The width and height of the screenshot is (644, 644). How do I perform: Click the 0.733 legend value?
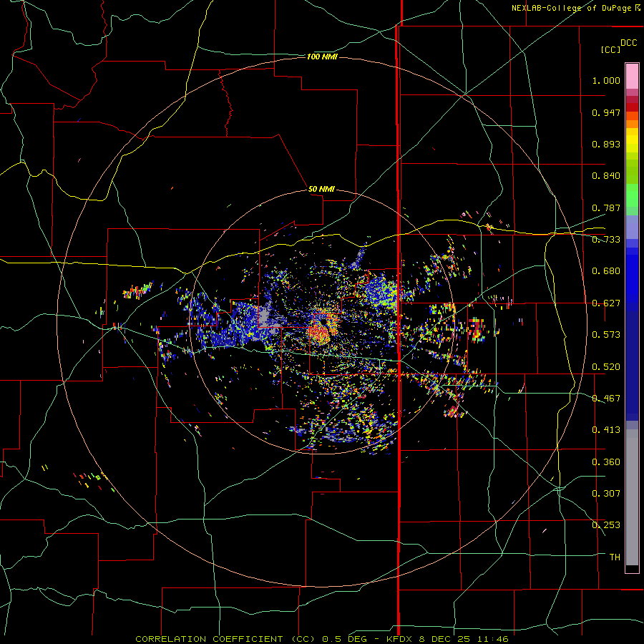(x=606, y=240)
